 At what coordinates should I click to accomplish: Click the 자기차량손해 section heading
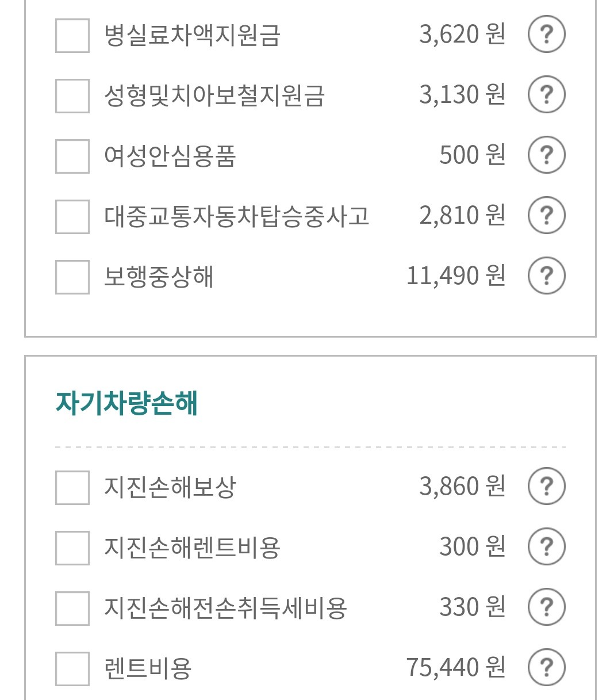pos(126,403)
